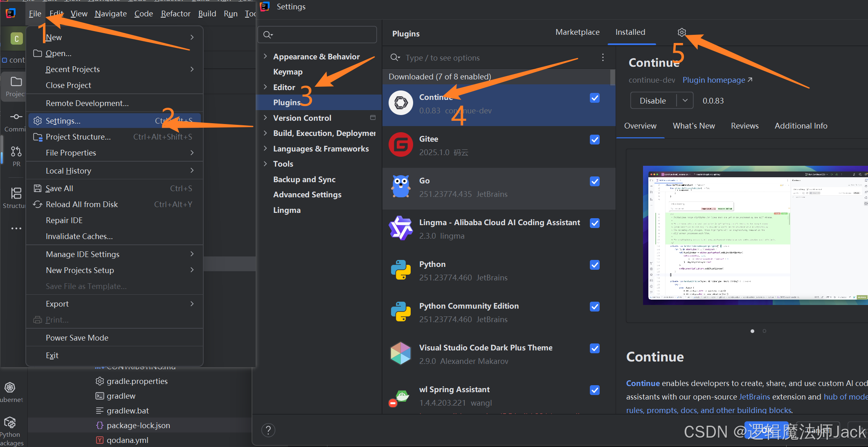Screen dimensions: 868x447
Task: Click the three-dot plugin search options icon
Action: [603, 58]
